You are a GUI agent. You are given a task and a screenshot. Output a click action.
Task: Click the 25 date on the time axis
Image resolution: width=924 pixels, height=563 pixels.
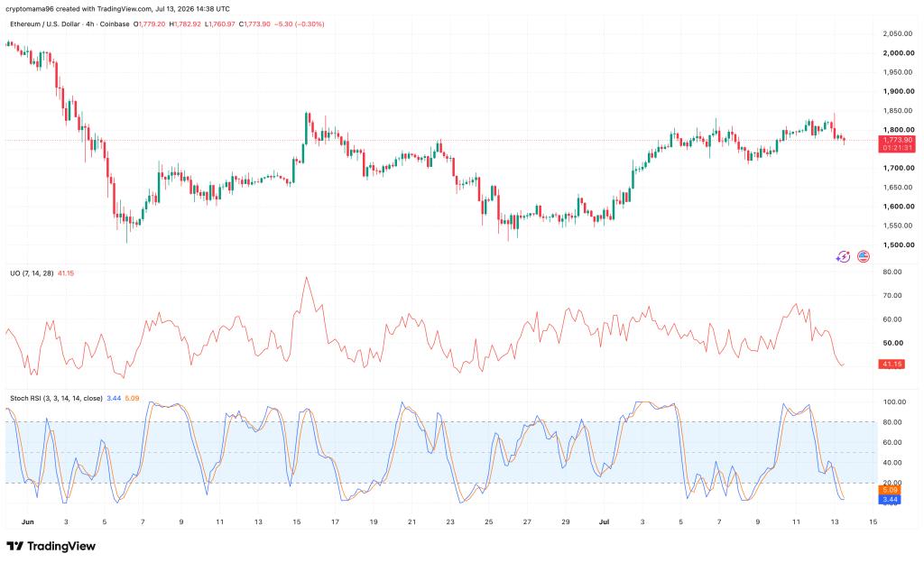click(x=488, y=521)
